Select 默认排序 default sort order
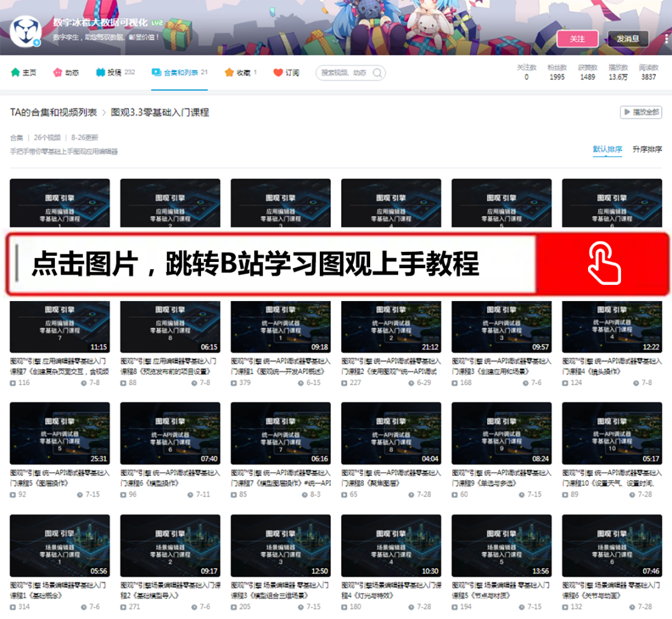 click(x=607, y=149)
